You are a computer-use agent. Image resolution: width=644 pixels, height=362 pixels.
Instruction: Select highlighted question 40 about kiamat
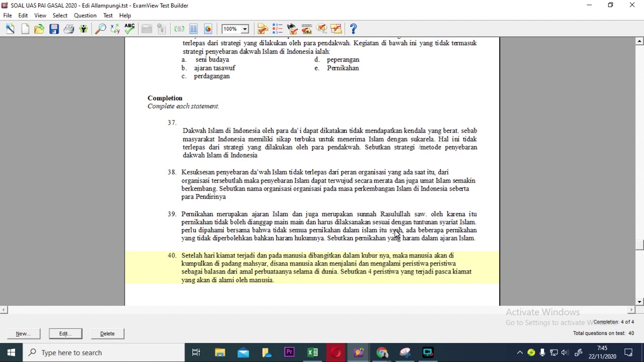[x=312, y=267]
